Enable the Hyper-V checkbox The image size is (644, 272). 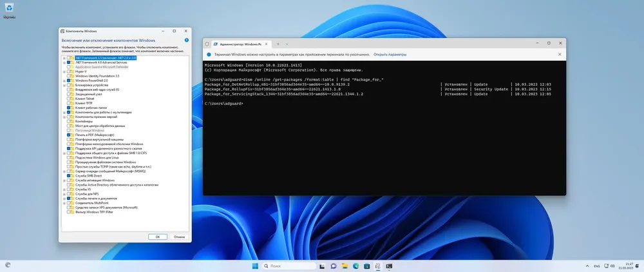pos(69,72)
